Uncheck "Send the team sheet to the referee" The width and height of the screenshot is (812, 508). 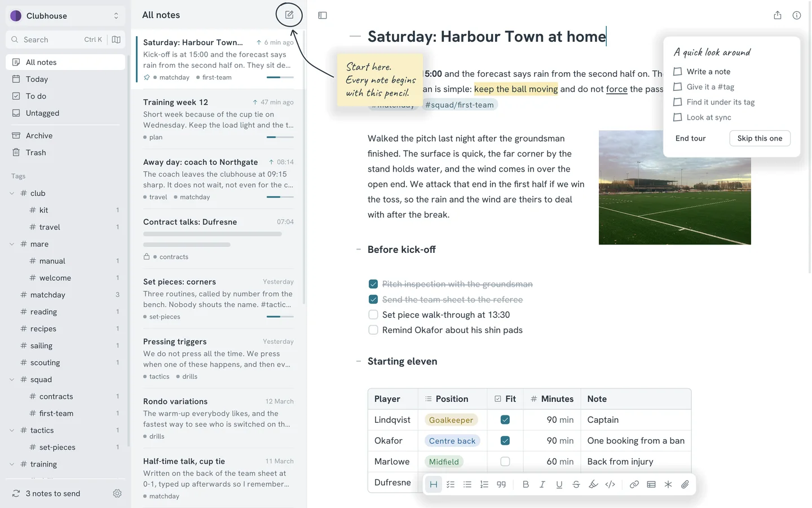tap(373, 299)
